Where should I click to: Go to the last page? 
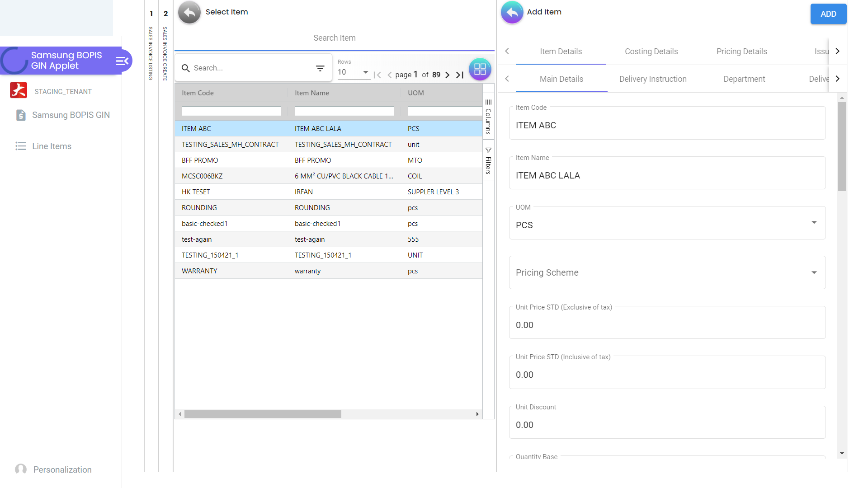[x=460, y=75]
